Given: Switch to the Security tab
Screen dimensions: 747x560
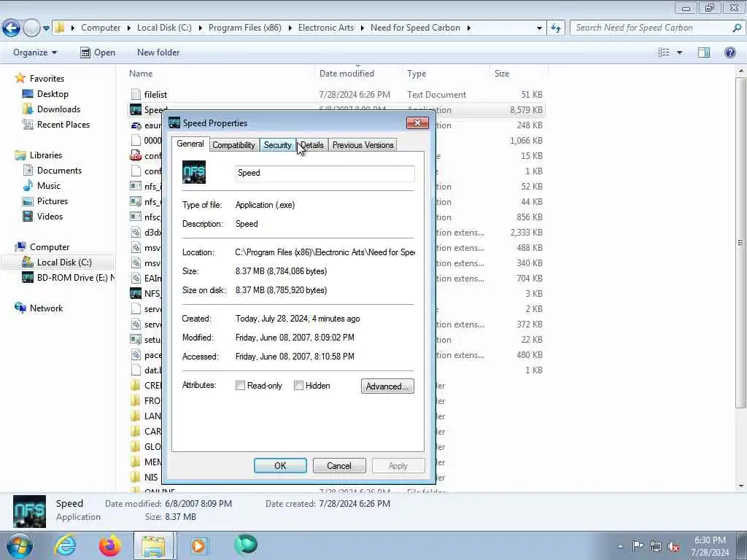Looking at the screenshot, I should 277,145.
